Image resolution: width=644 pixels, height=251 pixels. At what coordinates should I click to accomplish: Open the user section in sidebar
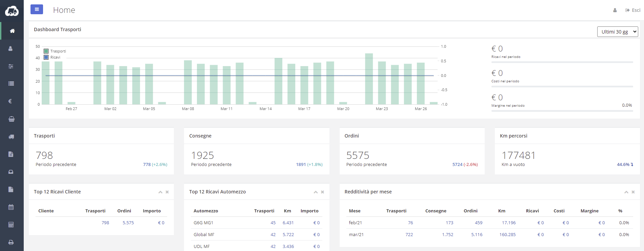11,48
